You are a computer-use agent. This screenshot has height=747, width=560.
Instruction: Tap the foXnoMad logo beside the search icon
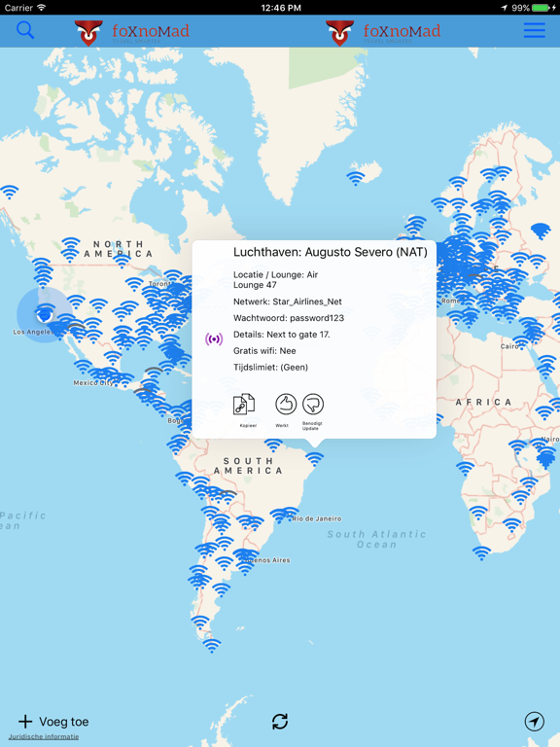pos(132,32)
